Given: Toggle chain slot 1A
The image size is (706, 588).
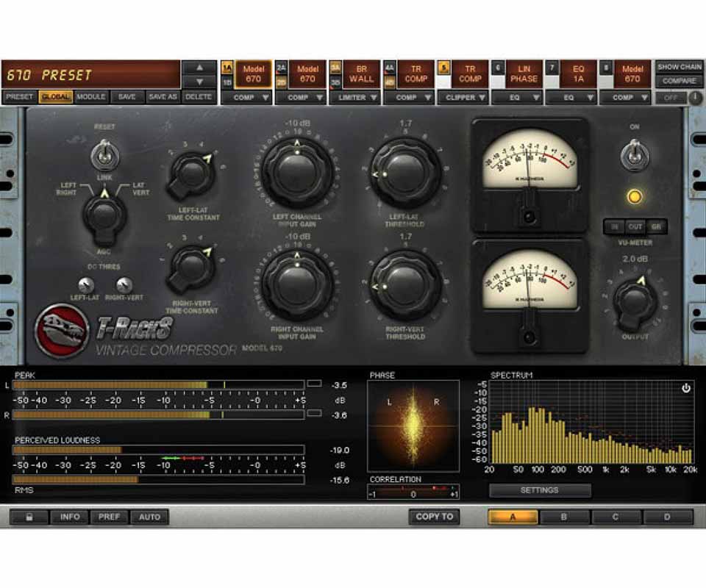Looking at the screenshot, I should 227,68.
